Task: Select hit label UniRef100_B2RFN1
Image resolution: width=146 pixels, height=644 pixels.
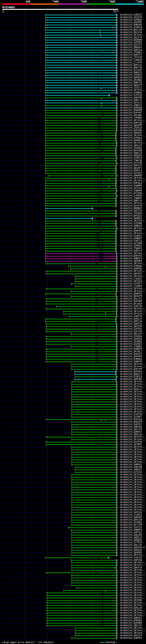Action: 131,268
